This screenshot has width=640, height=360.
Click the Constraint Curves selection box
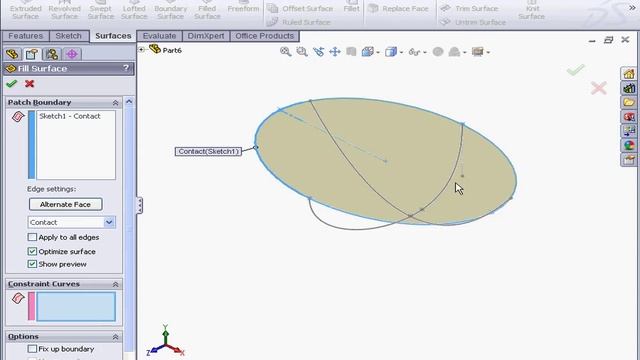click(76, 307)
